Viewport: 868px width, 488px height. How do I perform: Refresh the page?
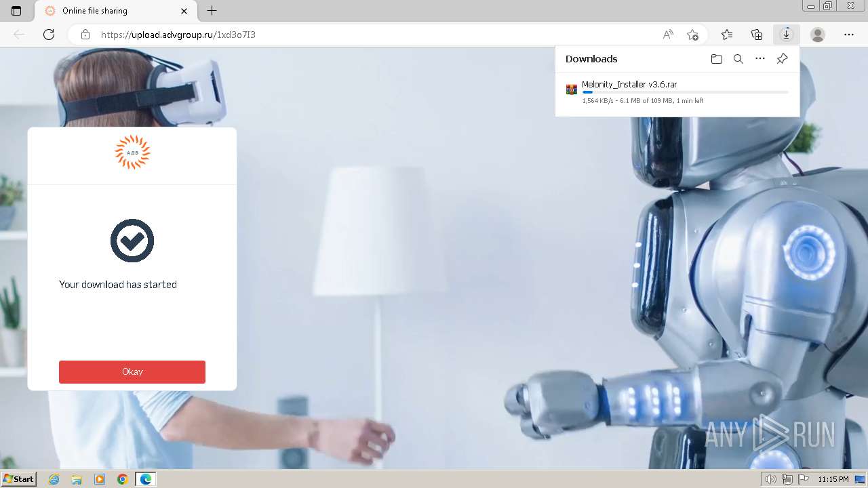(49, 35)
